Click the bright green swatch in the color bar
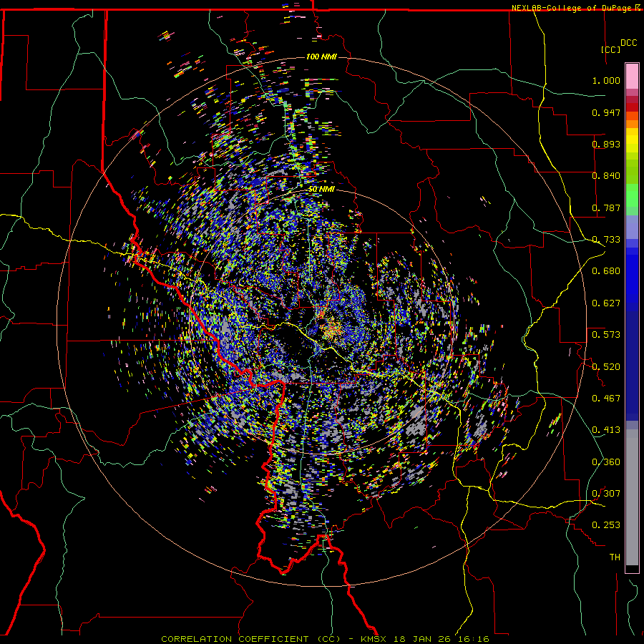Screen dimensions: 644x644 632,195
